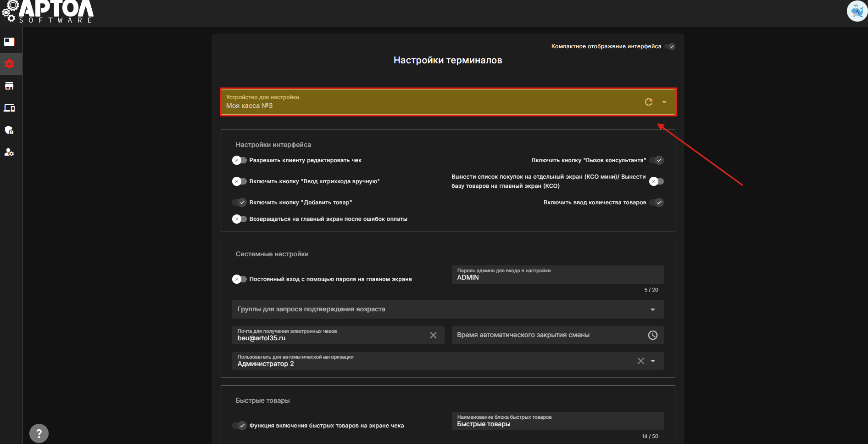Clear the auto-authorization user selection
This screenshot has height=444, width=868.
[641, 361]
